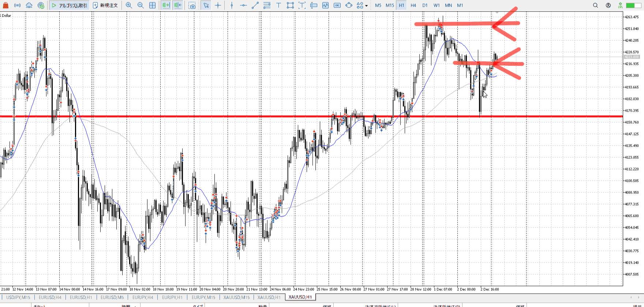Switch to the H4 timeframe
Screen dimensions: 644x307
(413, 5)
